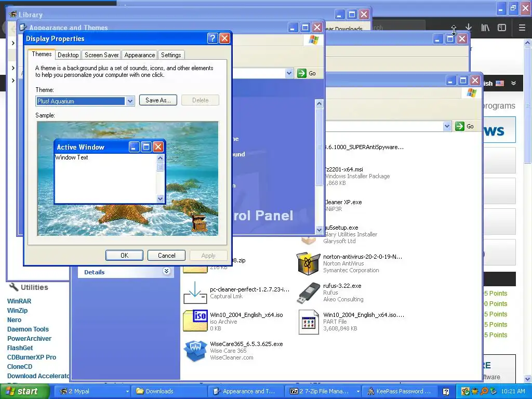
Task: Open the PowerArchiver link
Action: 29,339
